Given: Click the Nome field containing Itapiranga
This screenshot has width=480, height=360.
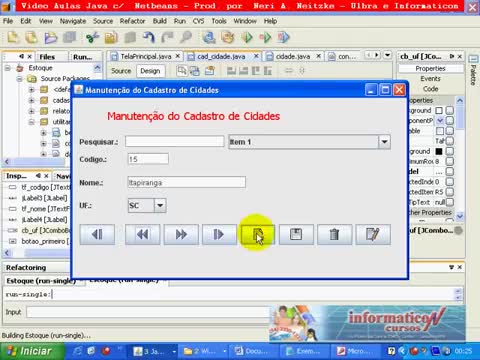Looking at the screenshot, I should click(x=187, y=183).
